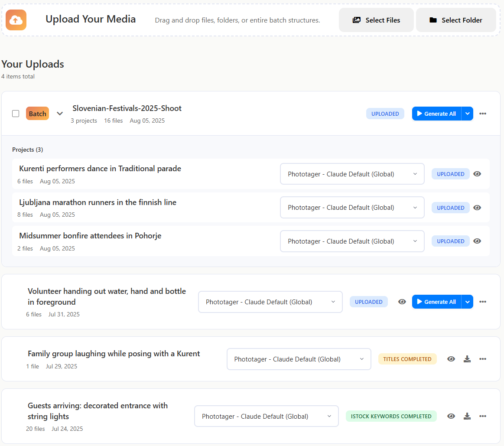Expand Generate All arrow for Volunteer project
Viewport: 504px width, 446px height.
[467, 302]
